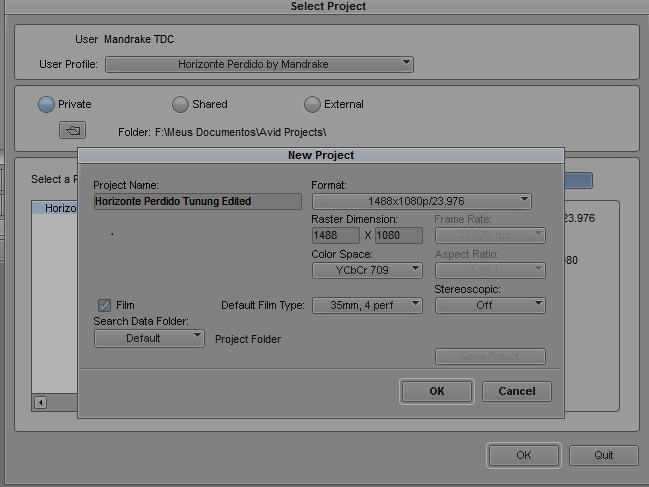Click the Project Folder label

[x=248, y=339]
